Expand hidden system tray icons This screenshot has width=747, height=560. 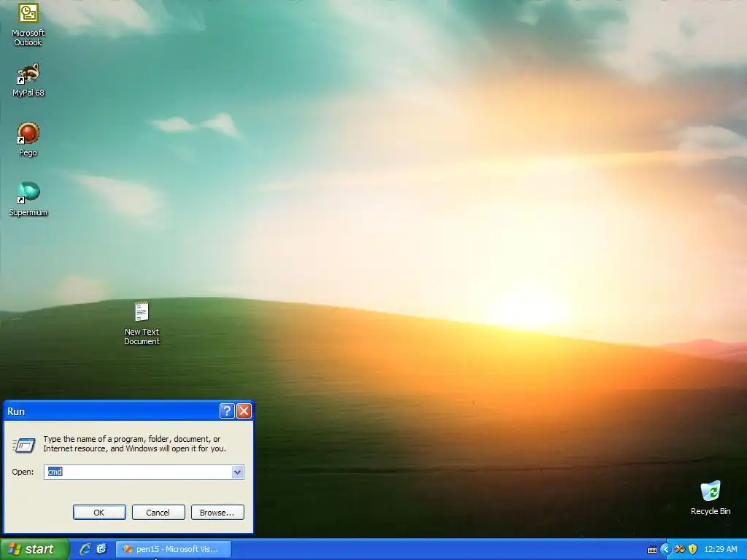tap(665, 550)
